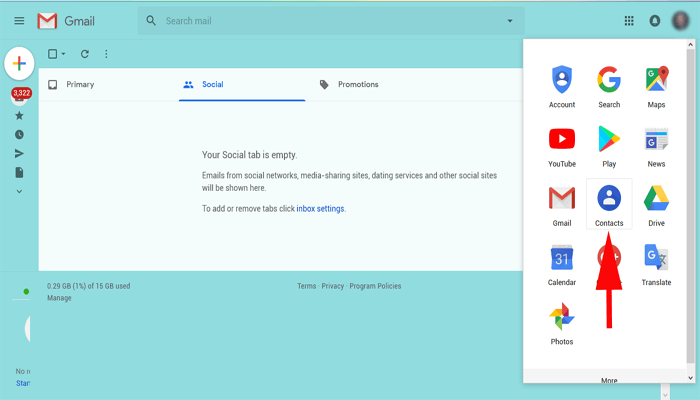The image size is (700, 400).
Task: Open the notifications bell icon
Action: point(654,21)
